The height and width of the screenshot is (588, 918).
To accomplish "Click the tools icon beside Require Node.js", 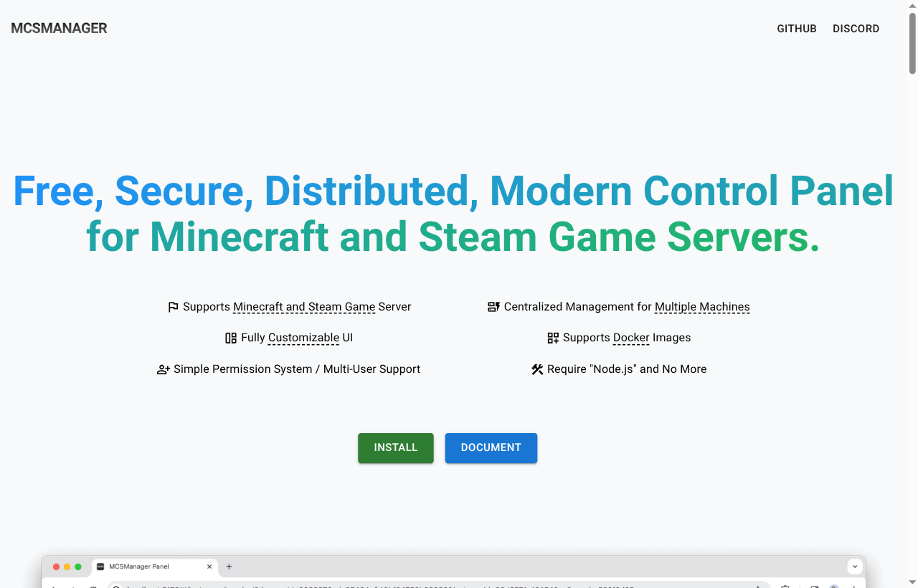I will tap(537, 369).
